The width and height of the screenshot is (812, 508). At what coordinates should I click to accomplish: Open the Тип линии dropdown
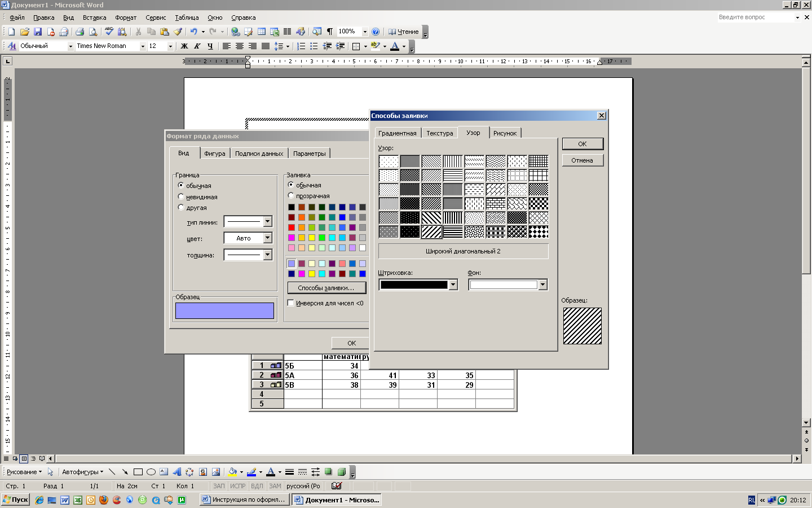point(268,222)
